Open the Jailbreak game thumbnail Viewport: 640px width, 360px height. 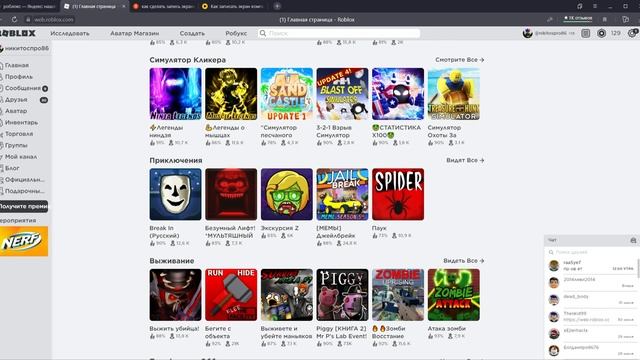pos(342,194)
